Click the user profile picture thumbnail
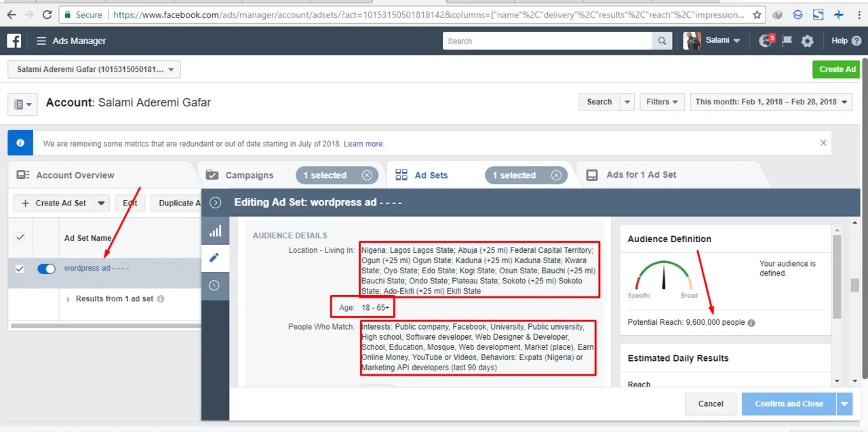Screen dimensions: 868x432 coord(692,41)
